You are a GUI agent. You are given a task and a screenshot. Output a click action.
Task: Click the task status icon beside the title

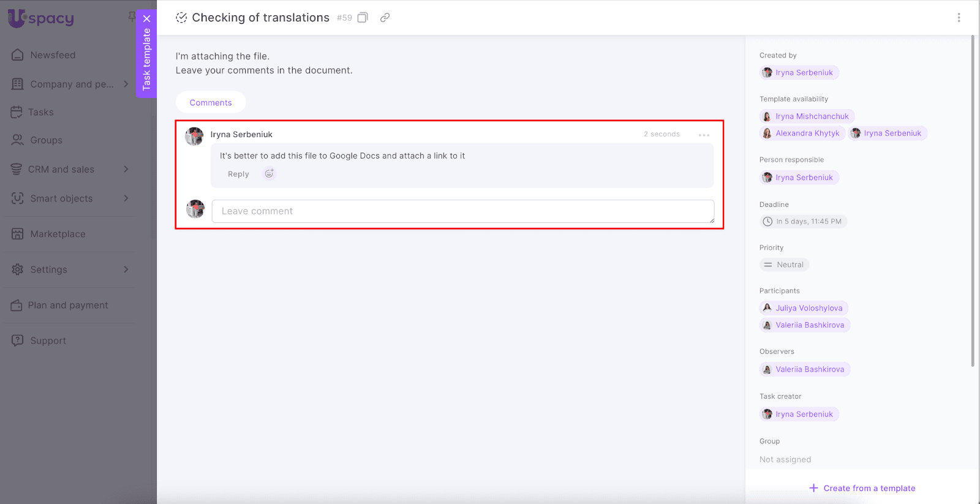(181, 18)
